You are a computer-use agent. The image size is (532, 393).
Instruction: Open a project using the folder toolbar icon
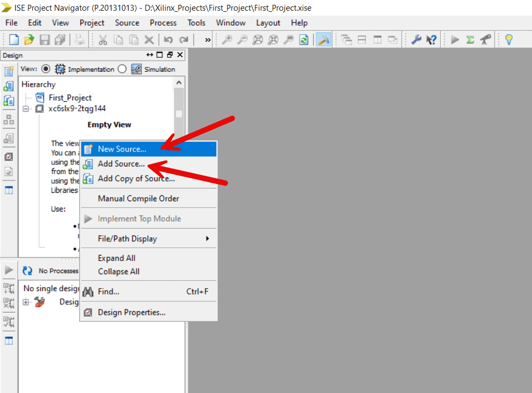coord(29,39)
